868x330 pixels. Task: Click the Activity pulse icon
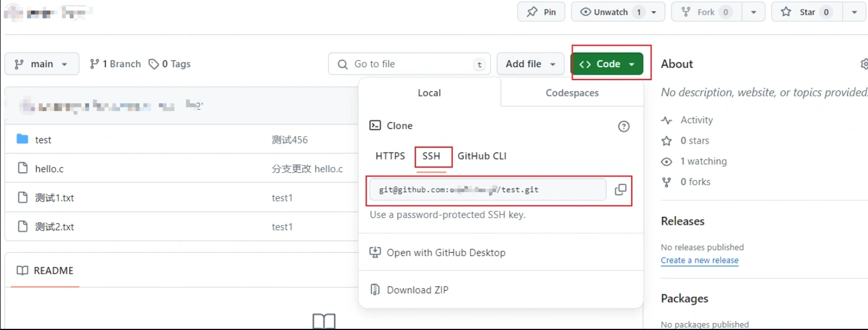[x=666, y=120]
